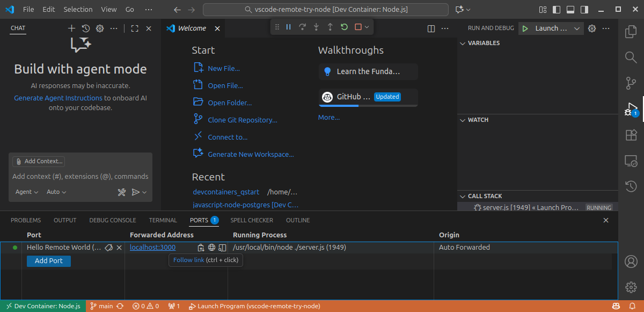Start debugging with green play button

point(525,28)
